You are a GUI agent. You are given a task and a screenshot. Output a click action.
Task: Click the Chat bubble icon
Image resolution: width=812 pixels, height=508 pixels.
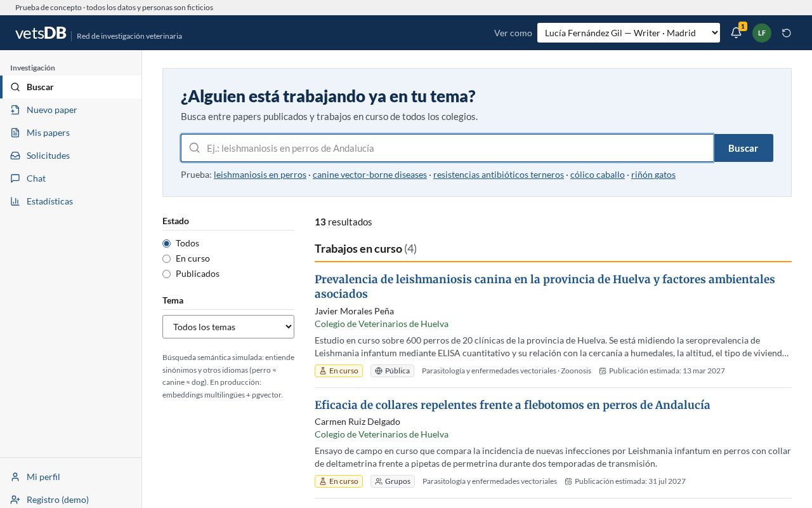coord(15,178)
